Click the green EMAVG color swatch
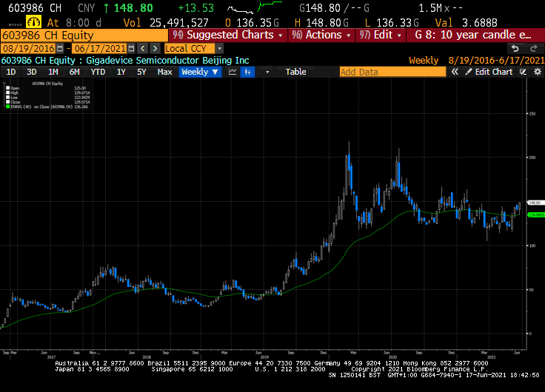The width and height of the screenshot is (545, 392). point(7,107)
